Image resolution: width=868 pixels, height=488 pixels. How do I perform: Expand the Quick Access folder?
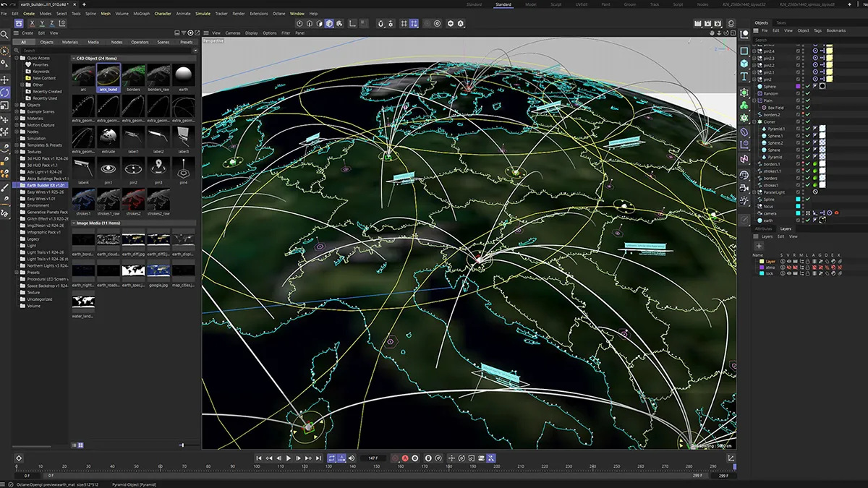coord(18,58)
